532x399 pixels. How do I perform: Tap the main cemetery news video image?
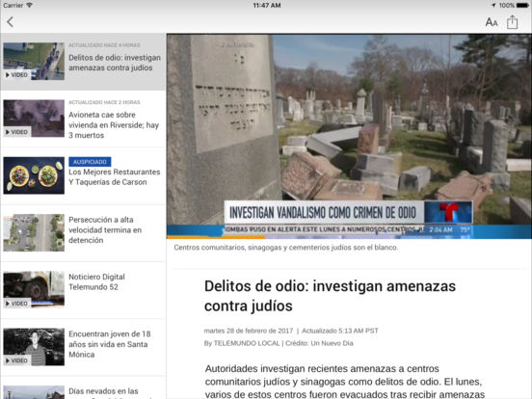pyautogui.click(x=349, y=137)
